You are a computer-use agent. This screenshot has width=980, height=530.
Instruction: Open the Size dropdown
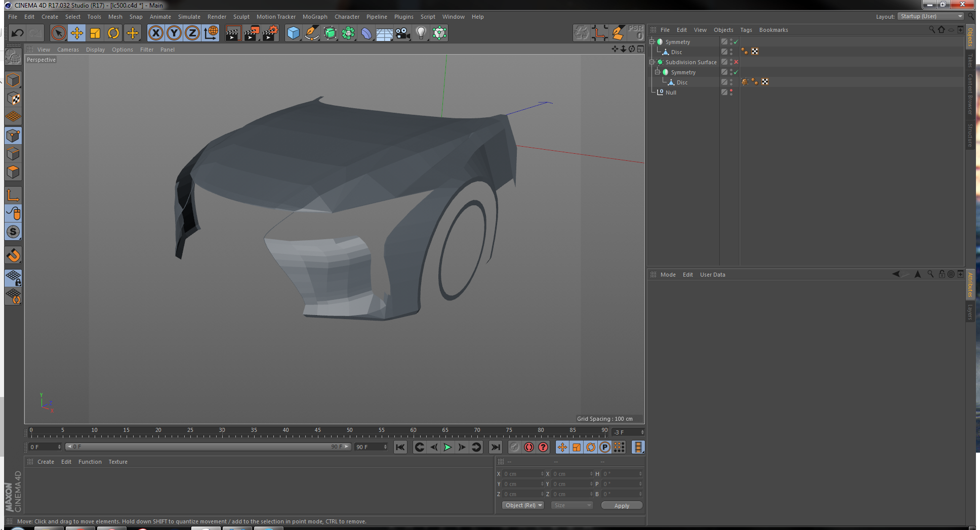click(571, 505)
